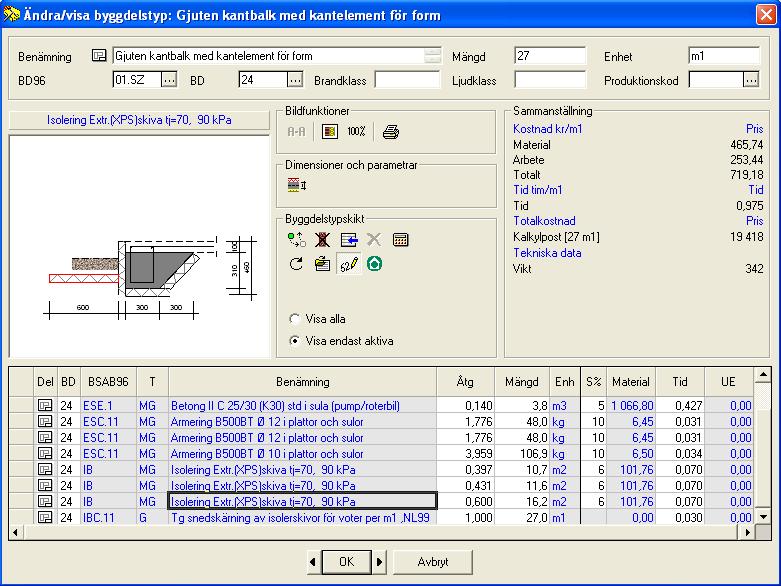This screenshot has width=781, height=586.
Task: Click the empty Ljudklass input field
Action: coord(549,80)
